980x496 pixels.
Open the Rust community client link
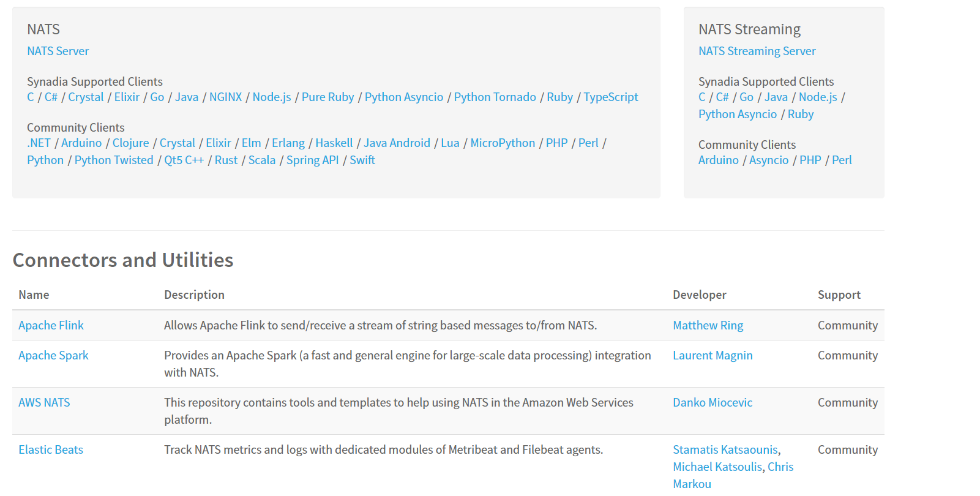tap(226, 160)
